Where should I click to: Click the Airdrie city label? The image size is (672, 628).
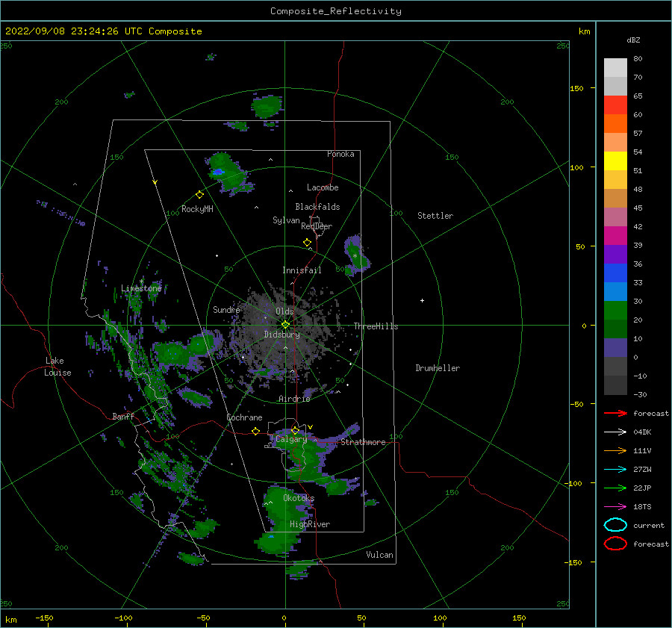tap(294, 399)
